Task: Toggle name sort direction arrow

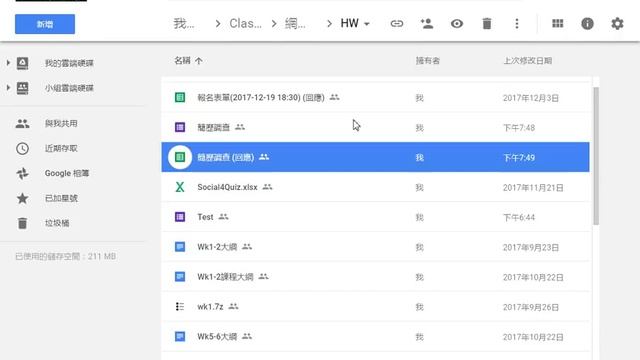Action: point(199,61)
